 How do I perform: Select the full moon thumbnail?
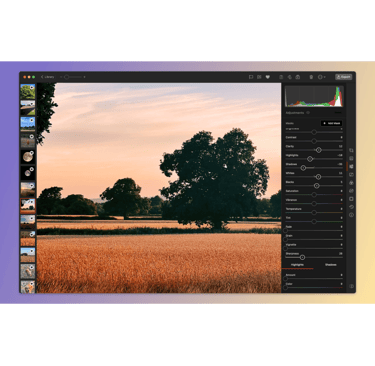click(28, 157)
